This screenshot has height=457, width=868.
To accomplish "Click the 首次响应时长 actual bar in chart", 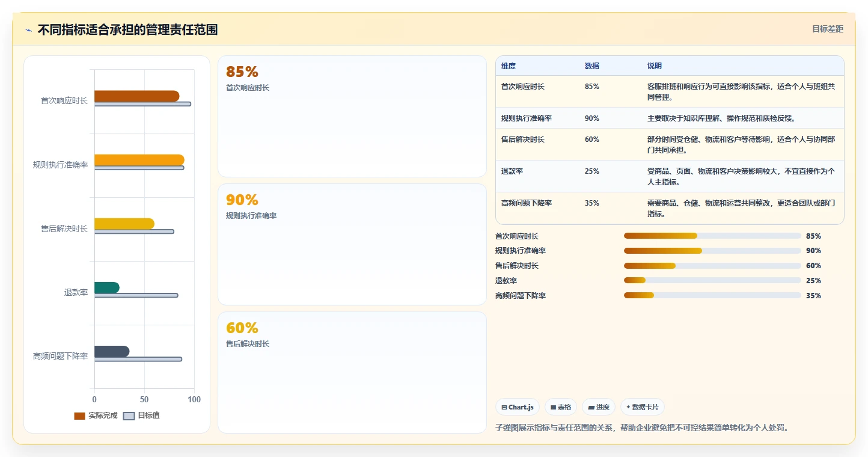I will point(137,96).
